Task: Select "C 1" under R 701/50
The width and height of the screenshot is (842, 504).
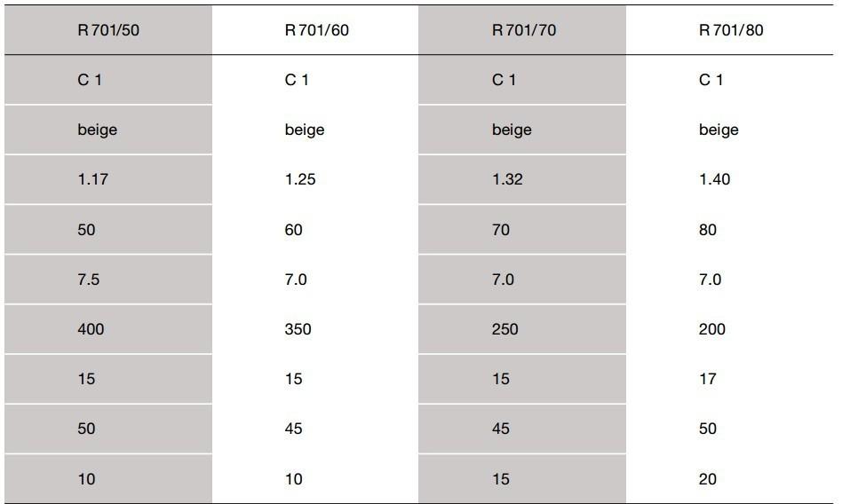Action: tap(90, 80)
